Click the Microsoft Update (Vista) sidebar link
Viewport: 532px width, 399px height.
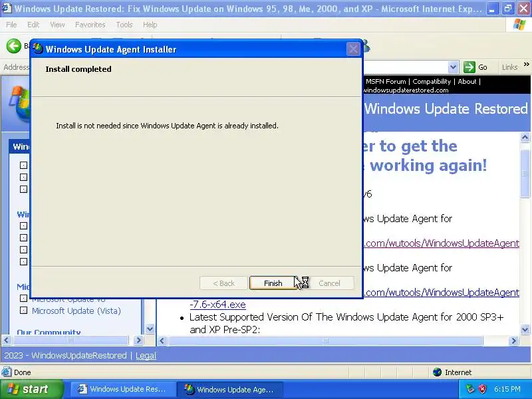click(x=76, y=311)
